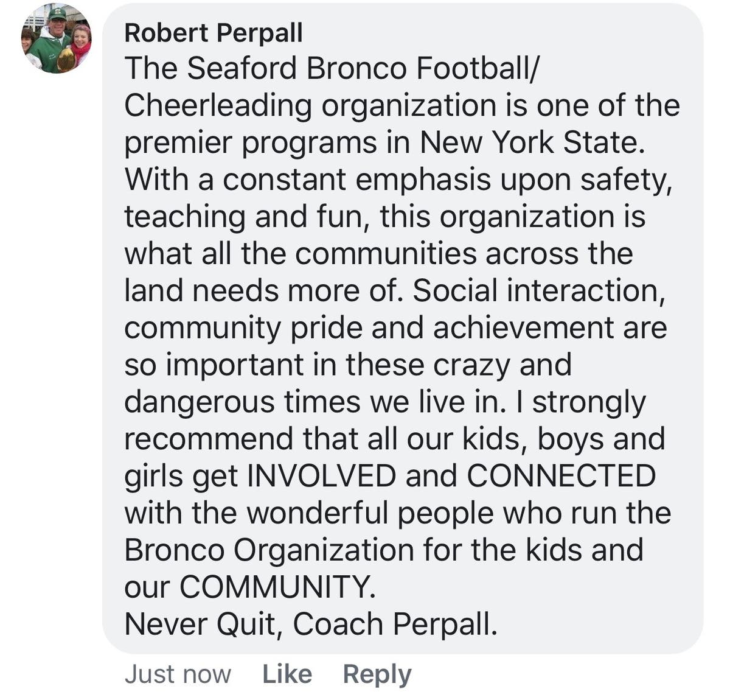Click the "Bronco Organization" phrase near the bottom
This screenshot has width=730, height=700.
point(269,550)
